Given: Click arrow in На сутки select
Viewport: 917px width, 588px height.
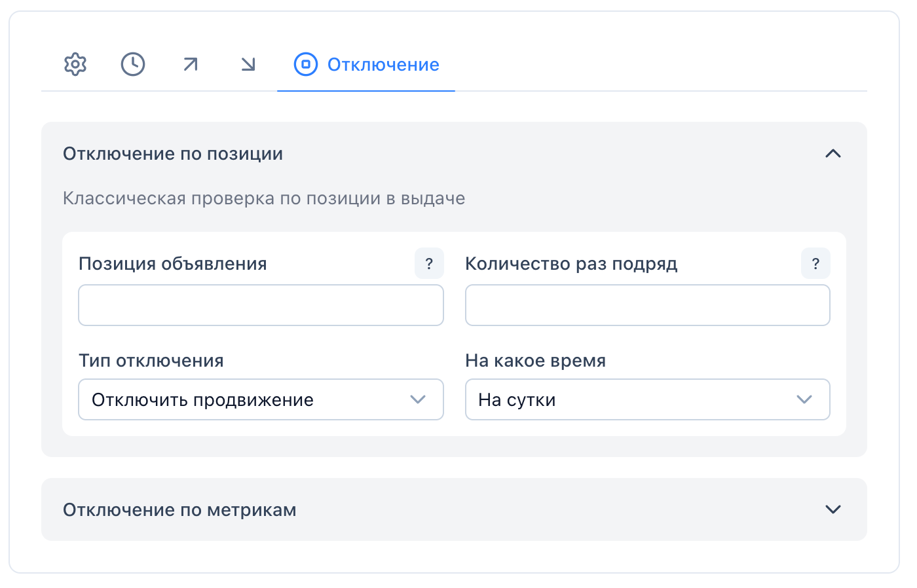Looking at the screenshot, I should pyautogui.click(x=804, y=399).
